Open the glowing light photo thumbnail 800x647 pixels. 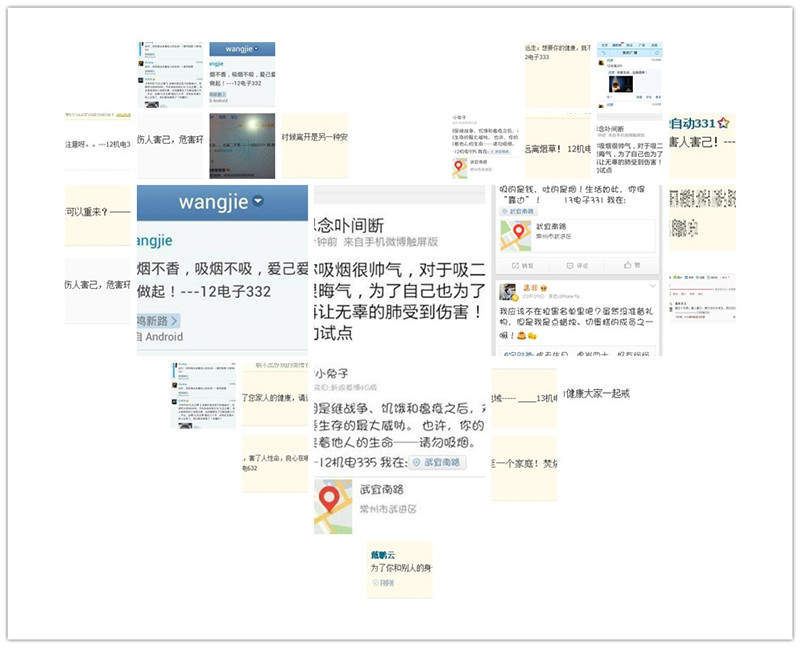[x=241, y=145]
